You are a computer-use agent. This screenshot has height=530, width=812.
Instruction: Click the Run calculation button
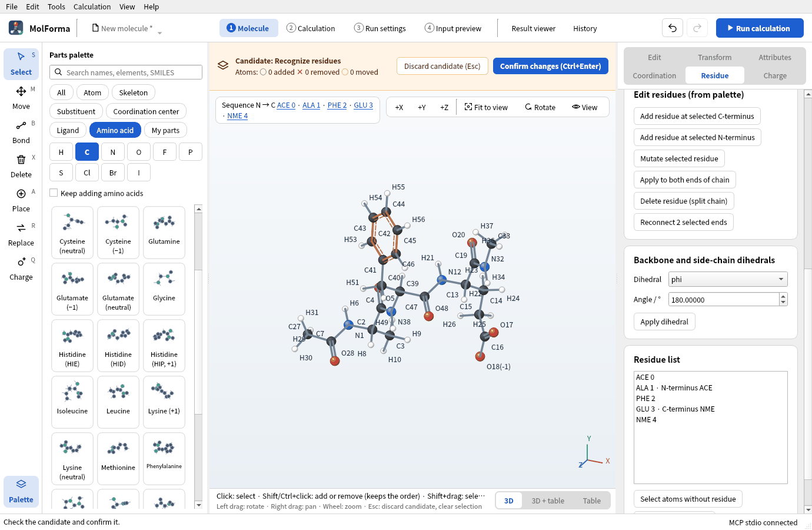click(760, 28)
